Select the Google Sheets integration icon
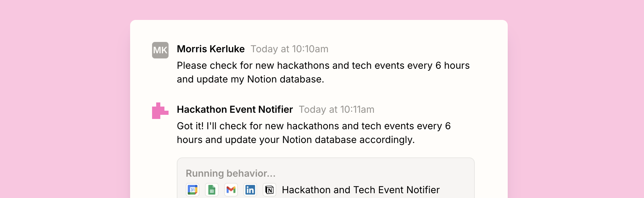This screenshot has height=198, width=644. point(212,189)
